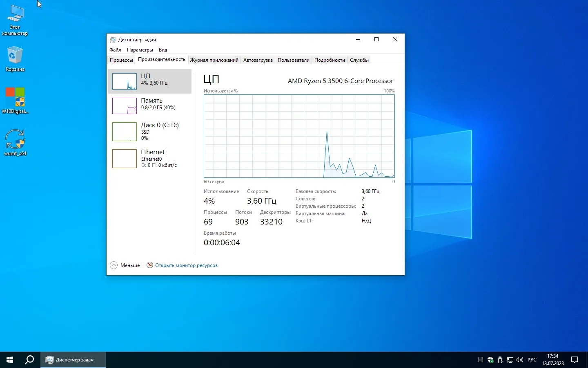588x368 pixels.
Task: Click the Процессы count 69
Action: [208, 222]
